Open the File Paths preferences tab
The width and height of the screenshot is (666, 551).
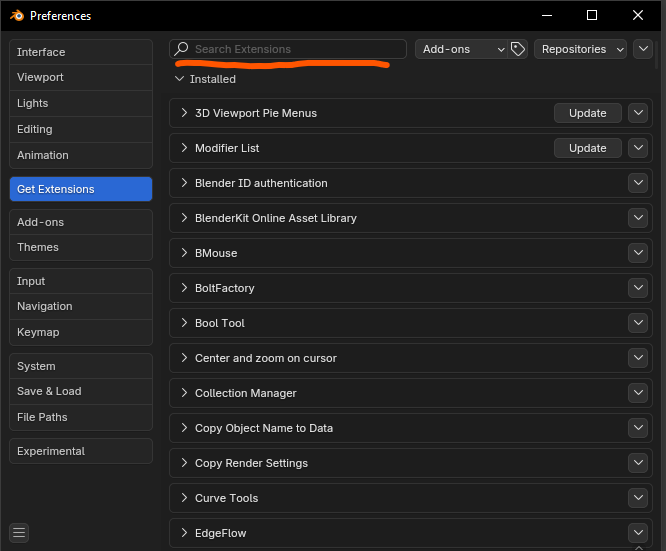click(81, 417)
